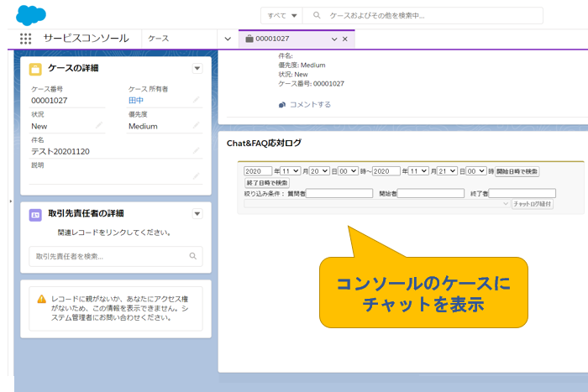Select the case number text 00001027
This screenshot has width=588, height=392.
(x=49, y=101)
